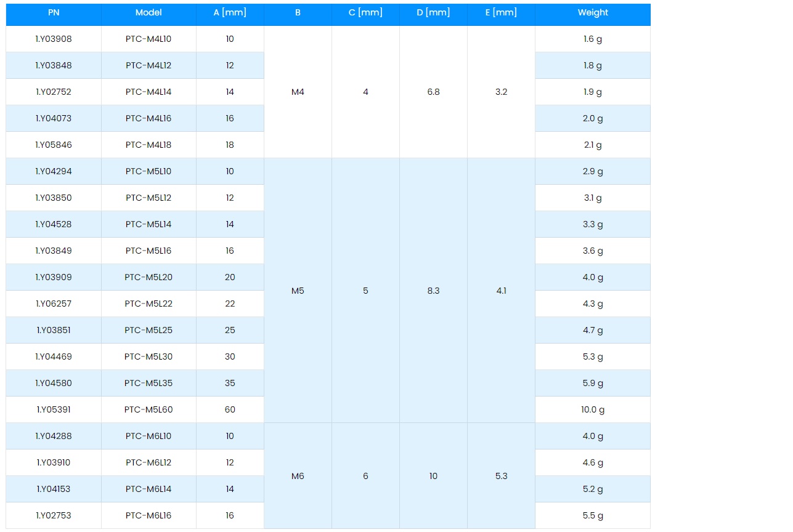793x532 pixels.
Task: Click the PN column header
Action: pos(54,13)
